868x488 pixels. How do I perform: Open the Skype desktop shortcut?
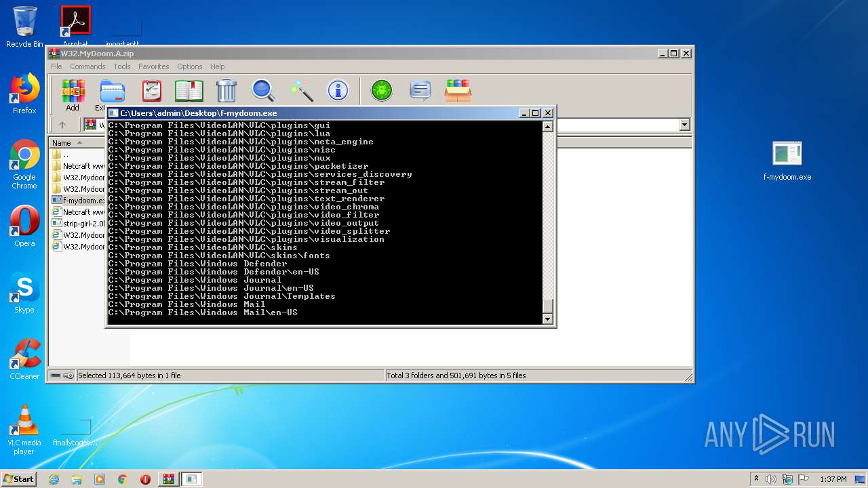click(x=24, y=293)
